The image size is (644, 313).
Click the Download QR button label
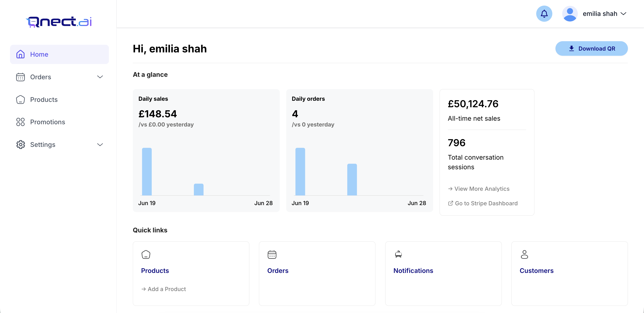click(x=597, y=49)
